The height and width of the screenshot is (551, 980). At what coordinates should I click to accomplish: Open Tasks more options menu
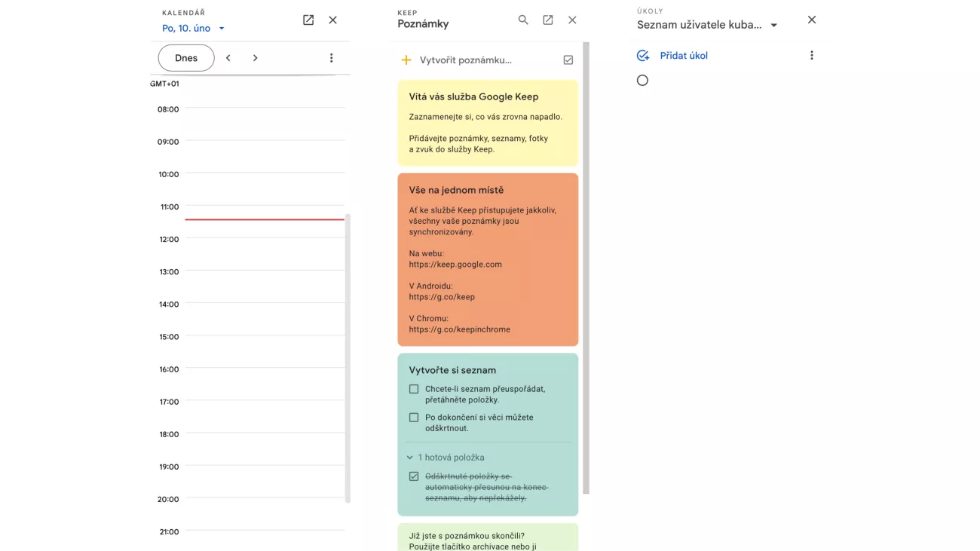[811, 56]
